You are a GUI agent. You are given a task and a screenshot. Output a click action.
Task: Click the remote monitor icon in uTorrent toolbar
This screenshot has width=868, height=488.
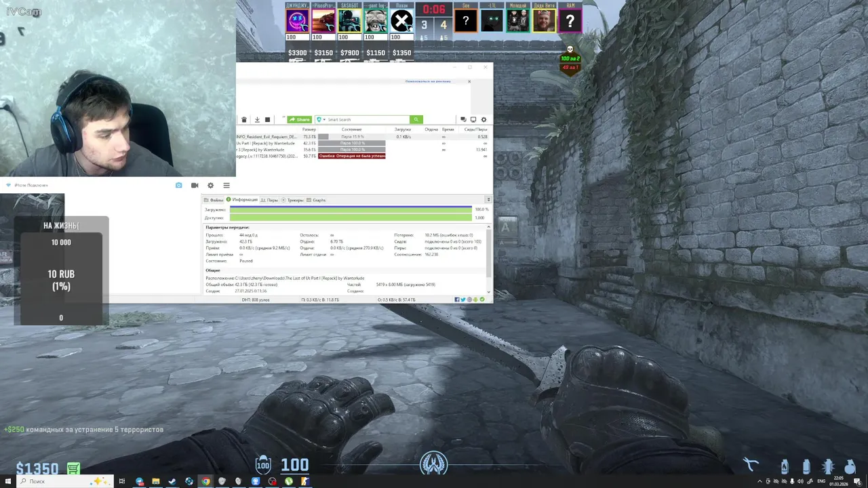473,120
